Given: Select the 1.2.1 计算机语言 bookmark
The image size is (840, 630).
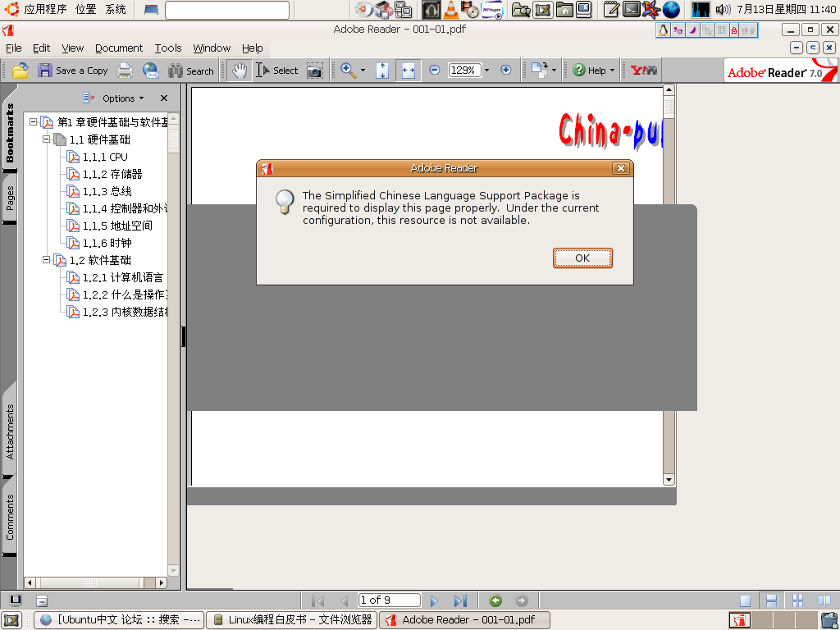Looking at the screenshot, I should coord(123,277).
